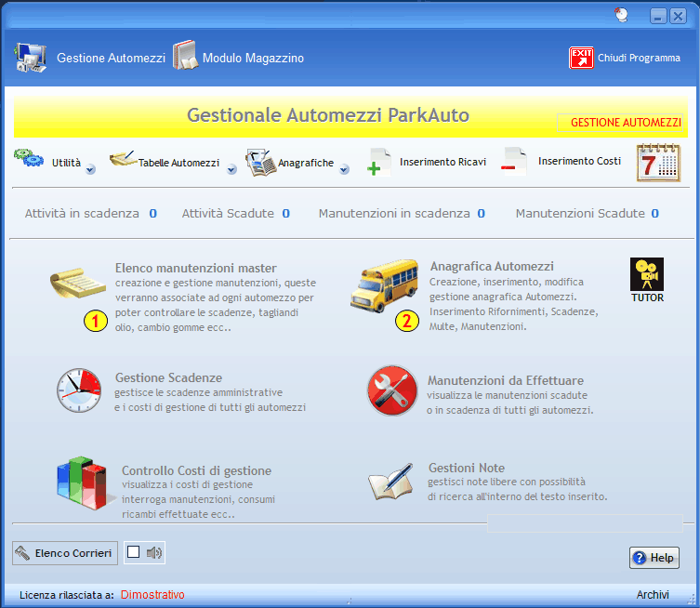Expand the Tabelle Automezzi dropdown arrow

[x=231, y=169]
